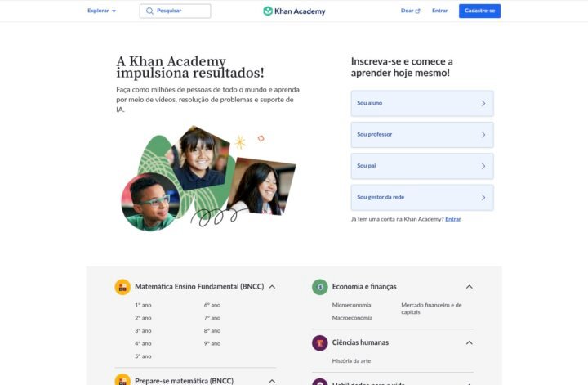Viewport: 588px width, 385px height.
Task: Focus the Pesquisar search field
Action: (x=181, y=11)
